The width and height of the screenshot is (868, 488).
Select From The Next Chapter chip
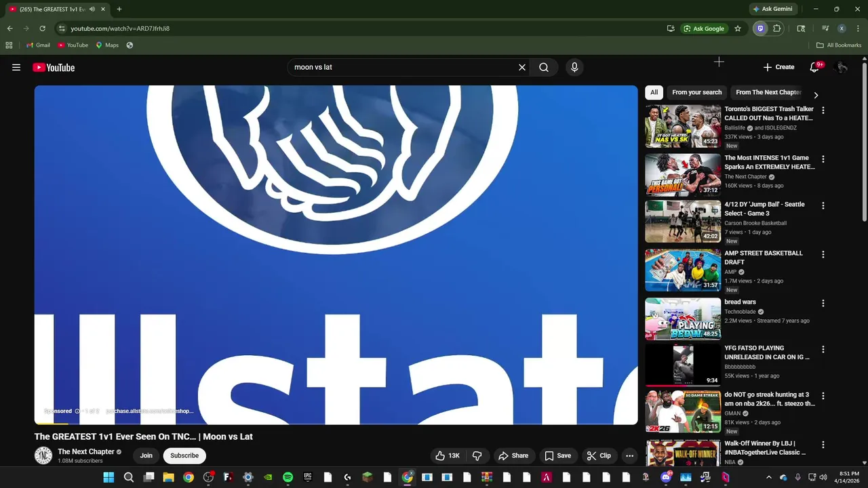click(768, 92)
